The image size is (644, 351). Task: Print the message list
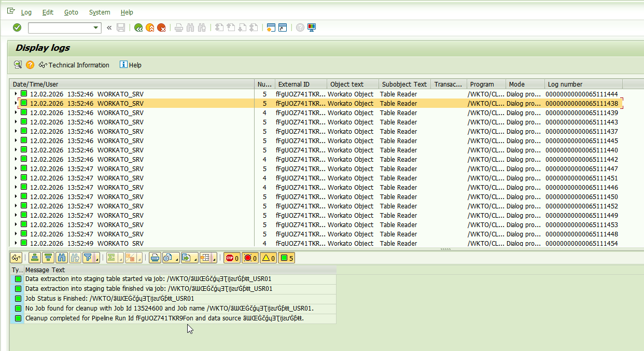155,258
